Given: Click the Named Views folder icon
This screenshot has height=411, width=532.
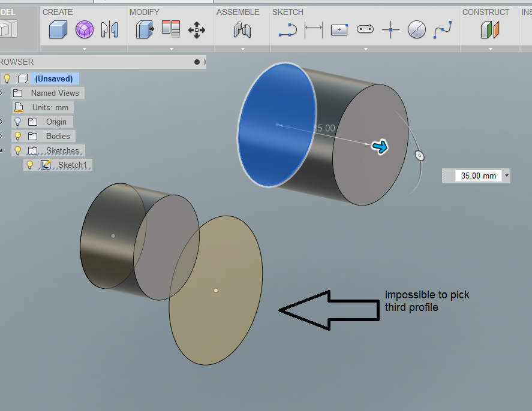Looking at the screenshot, I should [17, 93].
